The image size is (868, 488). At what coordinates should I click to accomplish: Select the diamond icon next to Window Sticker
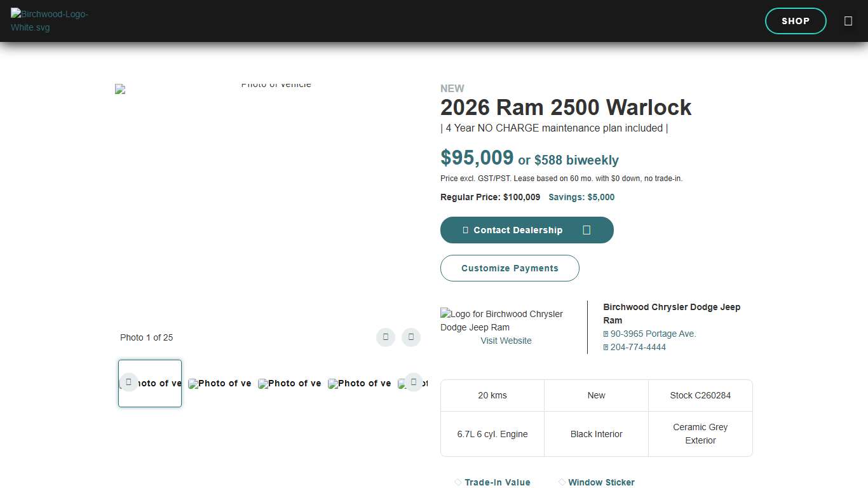[x=562, y=482]
